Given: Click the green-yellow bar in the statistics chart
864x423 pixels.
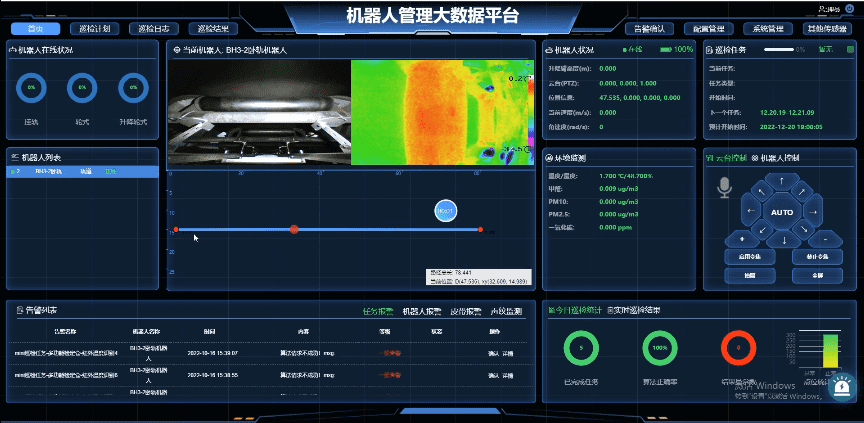Looking at the screenshot, I should (x=830, y=350).
